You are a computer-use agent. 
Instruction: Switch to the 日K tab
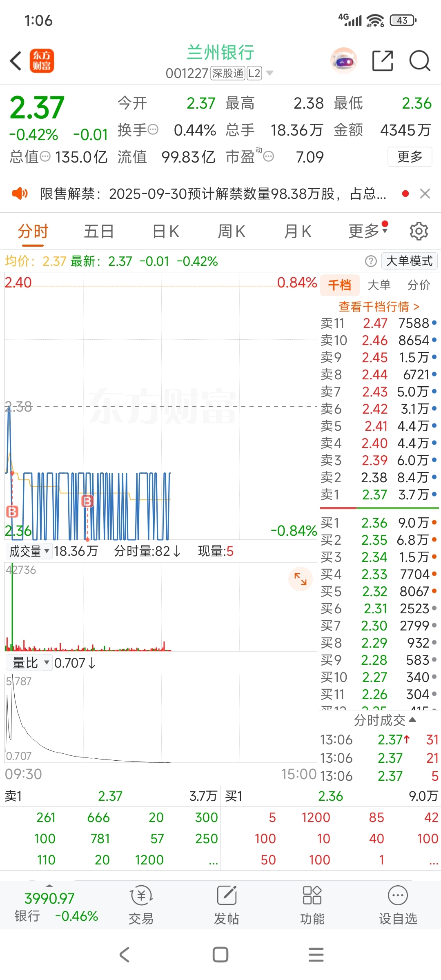click(x=165, y=232)
